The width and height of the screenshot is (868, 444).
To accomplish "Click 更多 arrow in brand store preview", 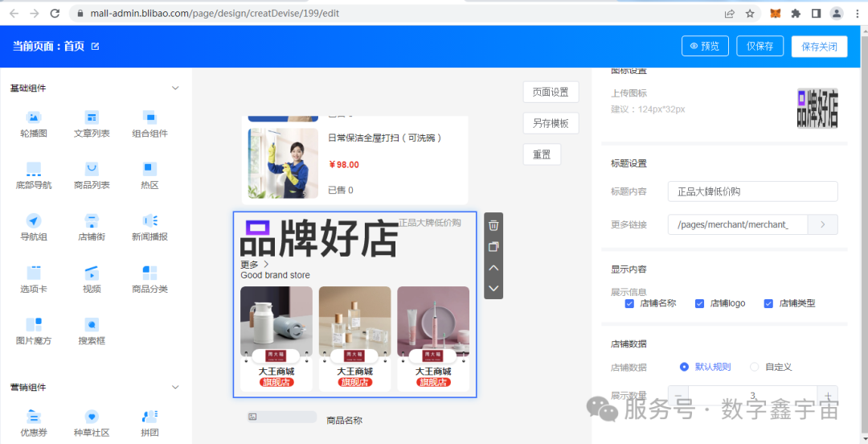I will [x=266, y=265].
